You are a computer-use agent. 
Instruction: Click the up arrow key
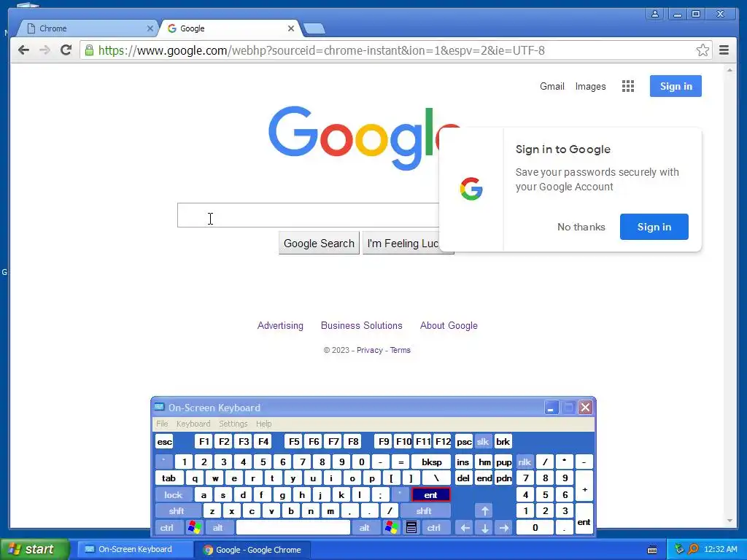click(x=484, y=511)
